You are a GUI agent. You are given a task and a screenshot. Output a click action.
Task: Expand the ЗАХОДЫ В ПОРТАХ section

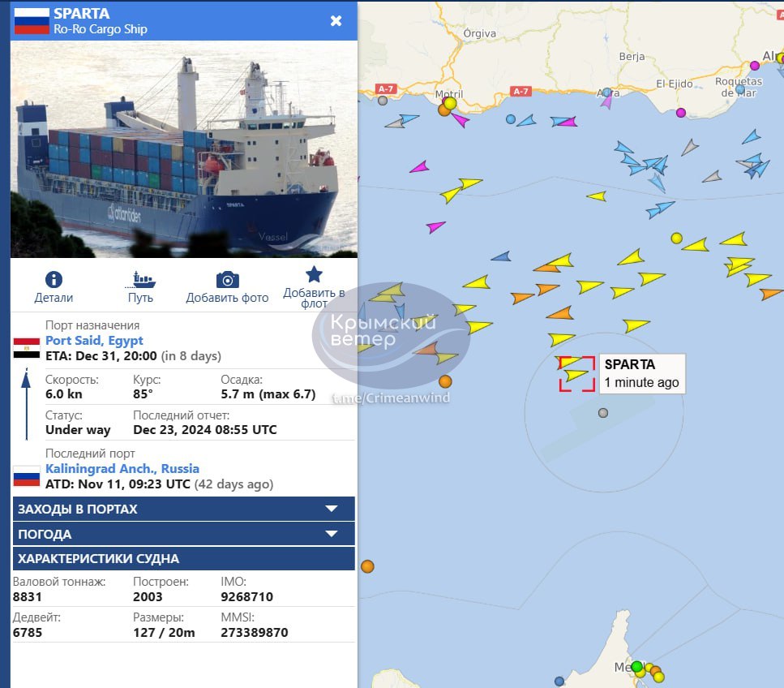(183, 509)
